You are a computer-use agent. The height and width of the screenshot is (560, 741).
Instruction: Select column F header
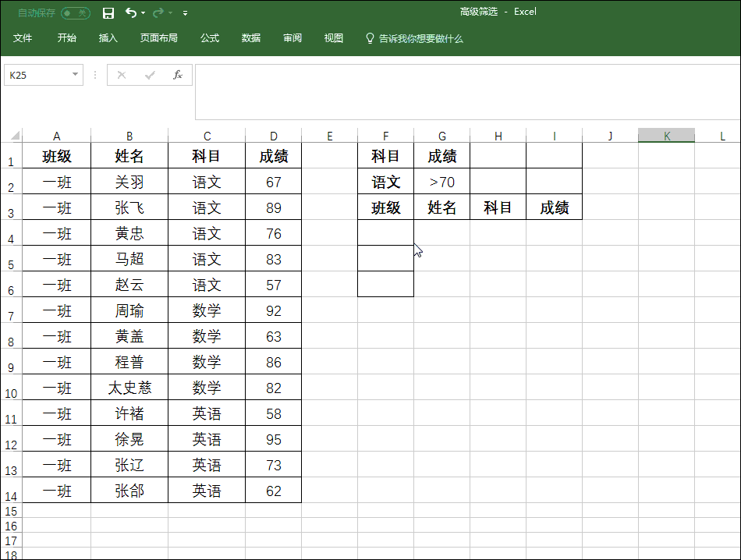pos(385,136)
